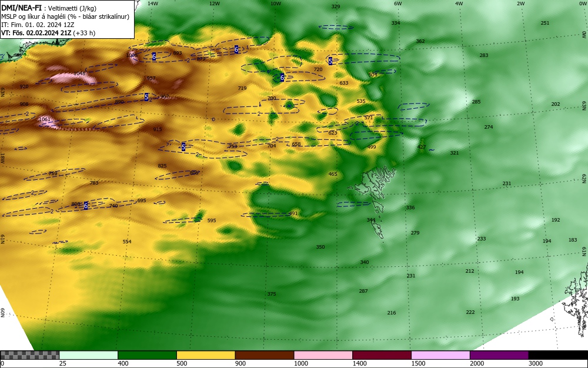Click the map value '465'

(x=333, y=174)
